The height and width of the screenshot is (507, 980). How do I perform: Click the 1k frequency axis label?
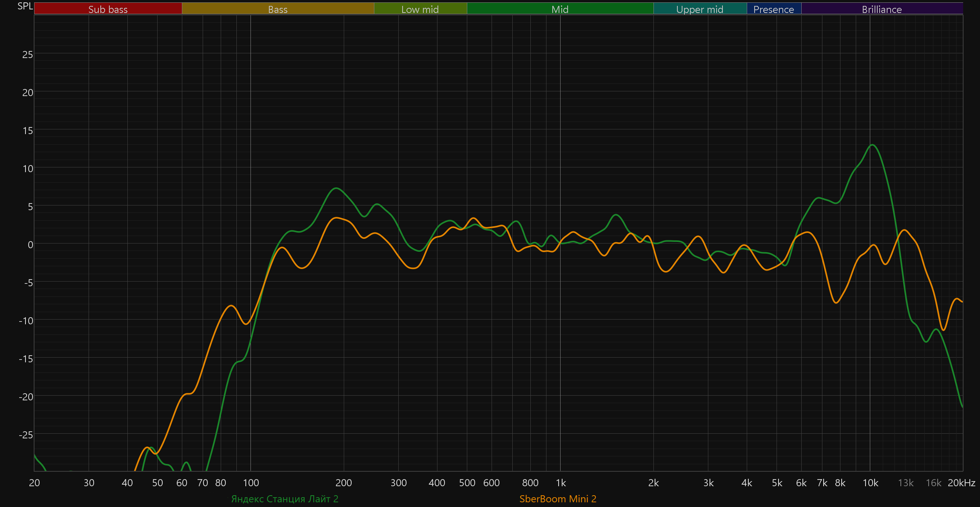[561, 483]
